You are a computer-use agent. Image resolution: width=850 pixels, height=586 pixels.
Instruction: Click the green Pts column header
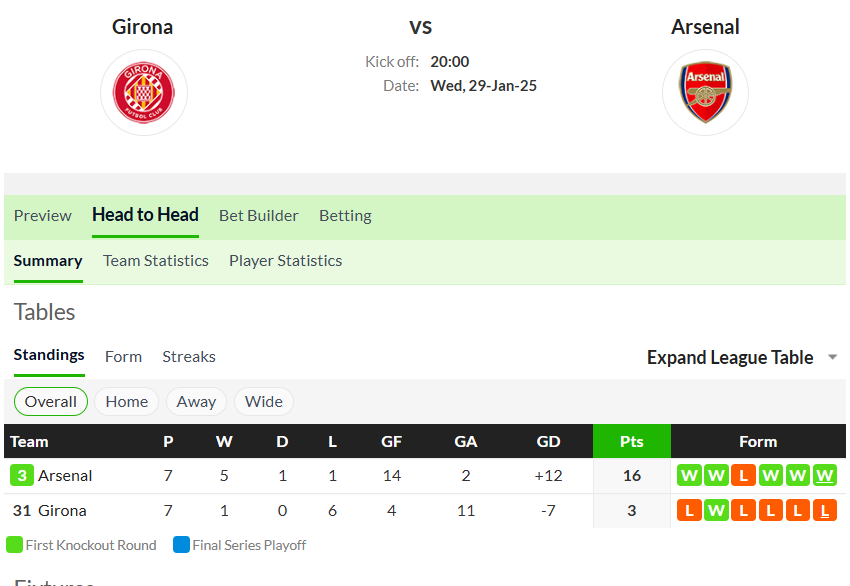[x=632, y=441]
